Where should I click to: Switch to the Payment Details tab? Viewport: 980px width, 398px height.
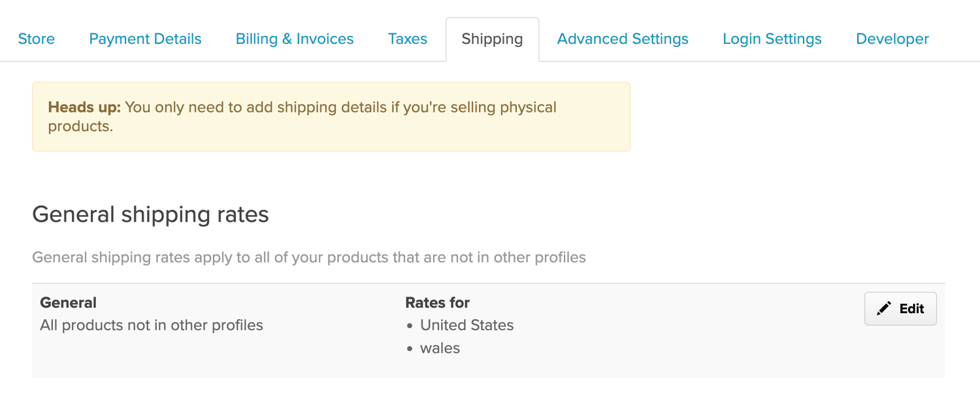(x=145, y=39)
